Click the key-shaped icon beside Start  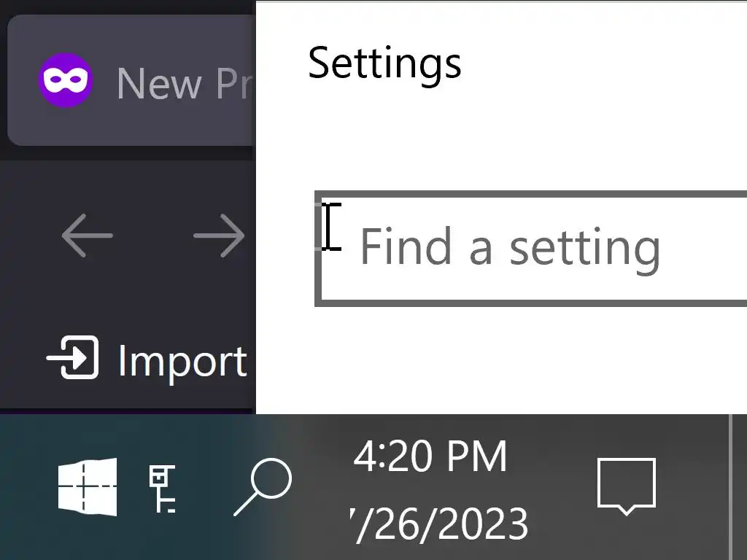pos(162,487)
